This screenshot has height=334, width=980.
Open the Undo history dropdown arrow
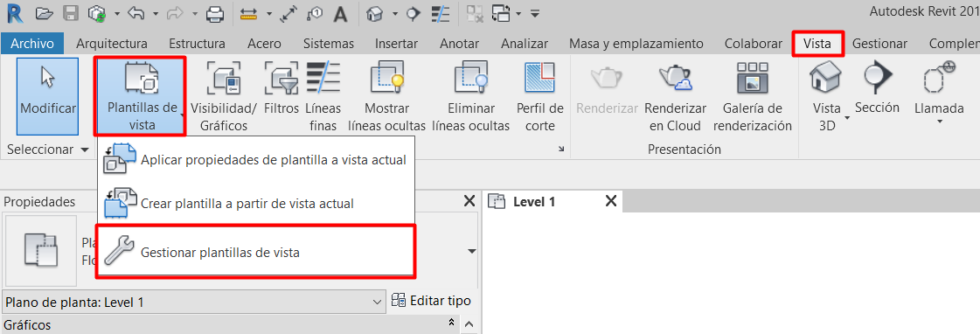point(156,13)
